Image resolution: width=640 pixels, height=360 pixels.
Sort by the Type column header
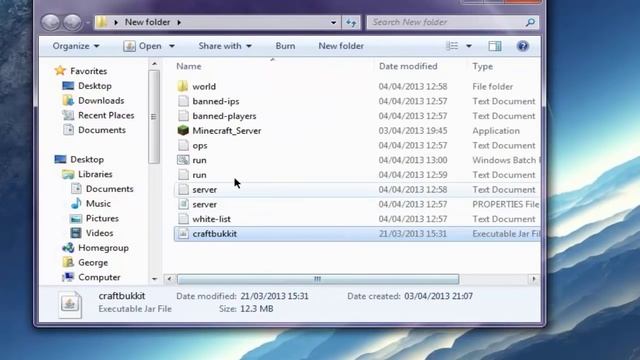tap(482, 66)
